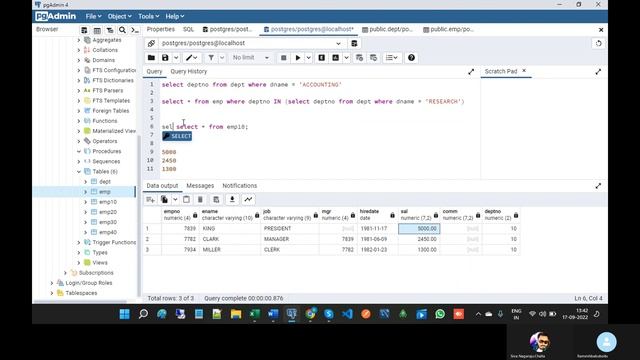Click the Commit transaction icon

point(359,58)
